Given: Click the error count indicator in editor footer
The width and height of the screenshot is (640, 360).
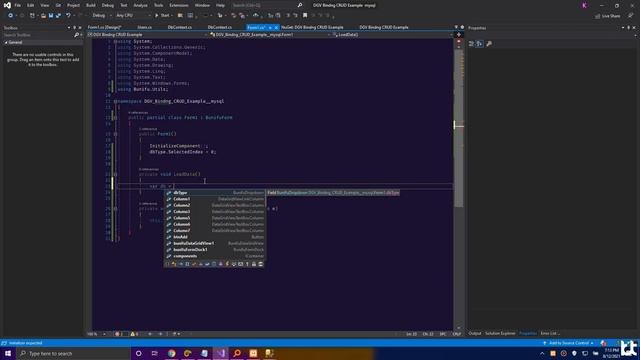Looking at the screenshot, I should tap(120, 334).
